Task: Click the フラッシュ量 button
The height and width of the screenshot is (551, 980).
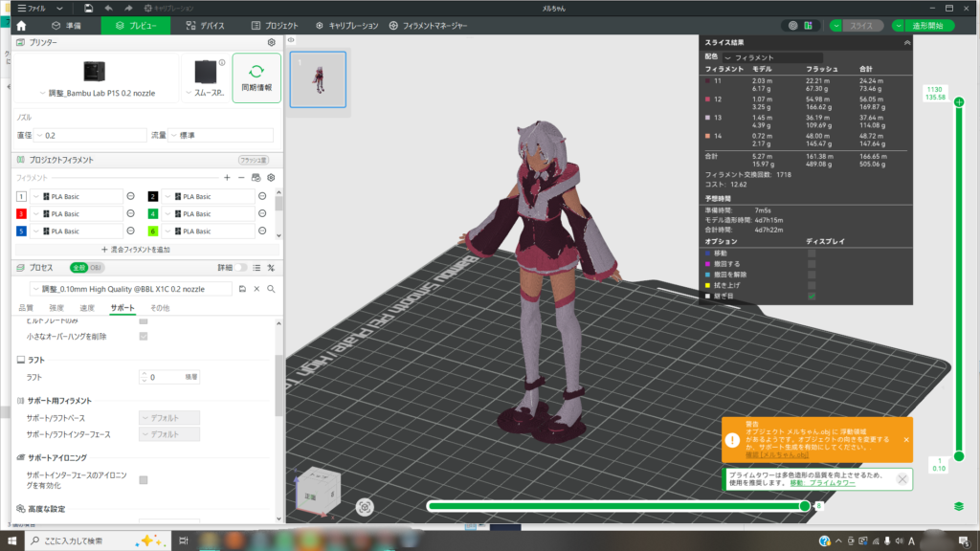Action: [x=253, y=160]
